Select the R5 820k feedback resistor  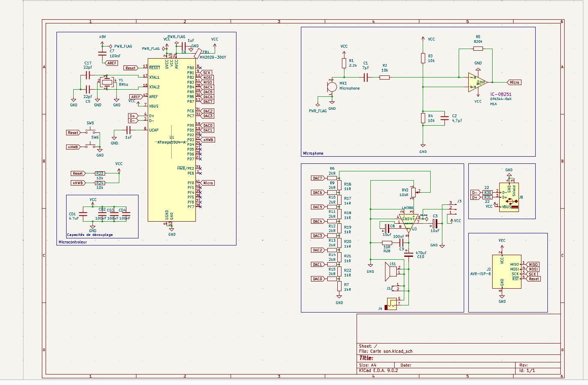478,49
